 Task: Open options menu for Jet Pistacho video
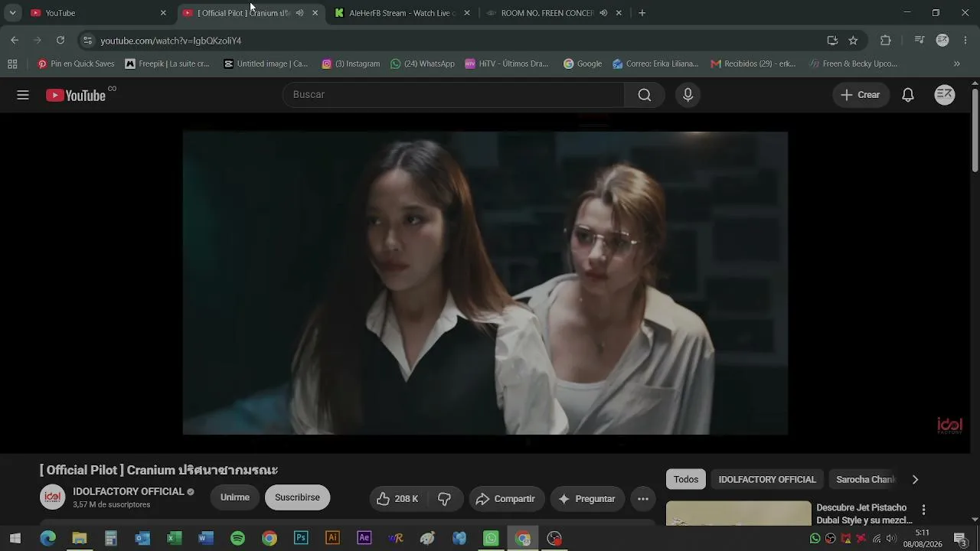[923, 510]
